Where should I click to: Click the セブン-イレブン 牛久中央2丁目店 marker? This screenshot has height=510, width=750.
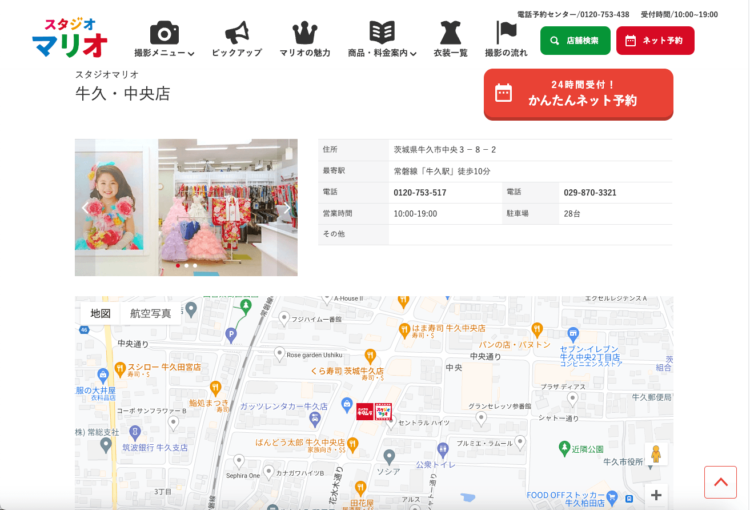(573, 334)
